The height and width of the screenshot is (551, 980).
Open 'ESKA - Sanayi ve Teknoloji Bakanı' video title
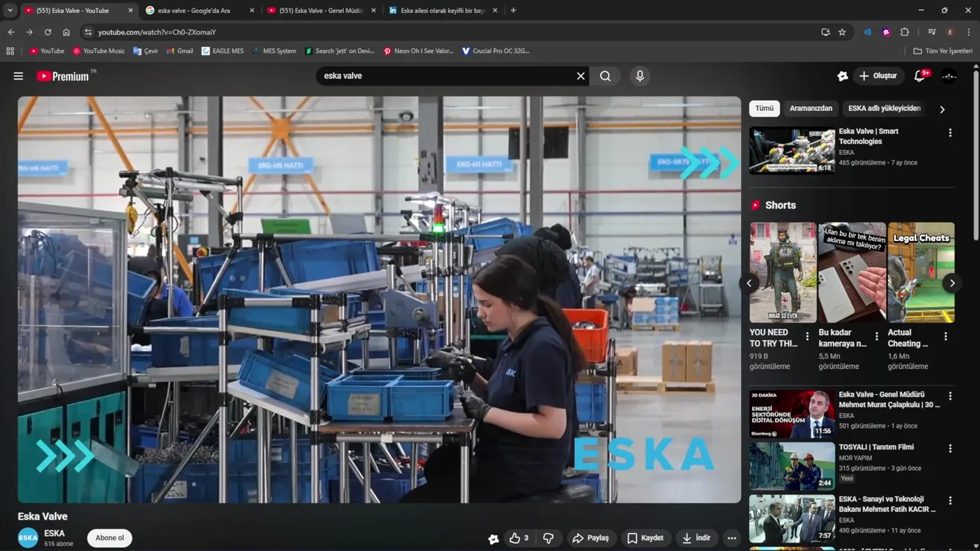pos(887,504)
